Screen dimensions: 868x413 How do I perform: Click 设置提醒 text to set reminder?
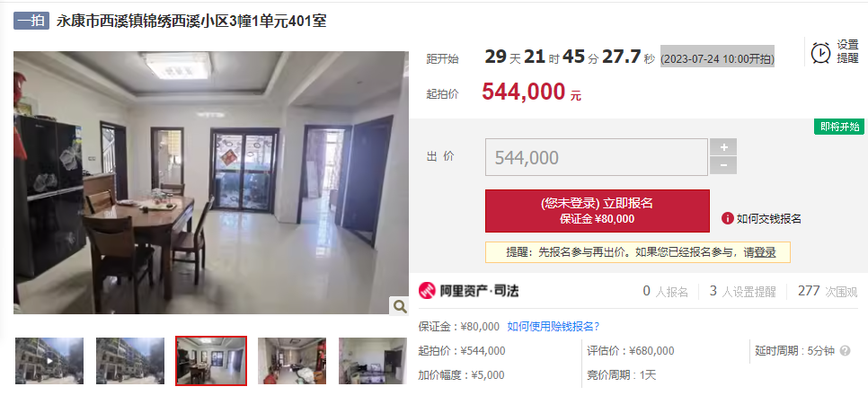847,51
